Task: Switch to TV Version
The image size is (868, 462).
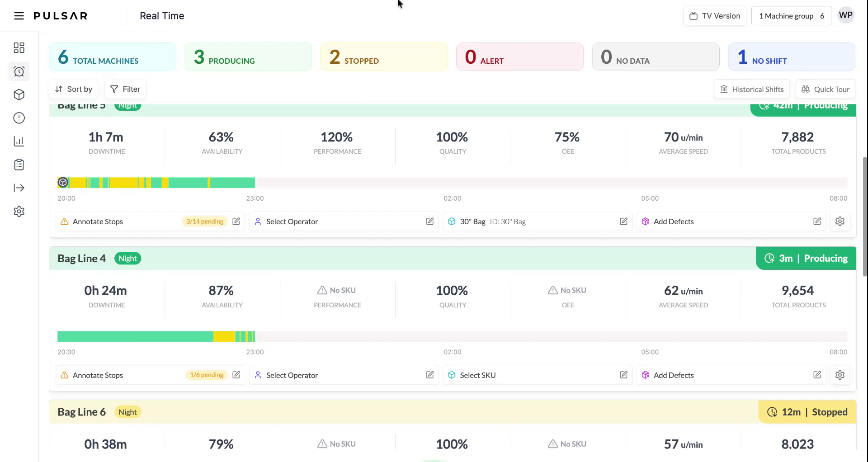Action: 715,16
